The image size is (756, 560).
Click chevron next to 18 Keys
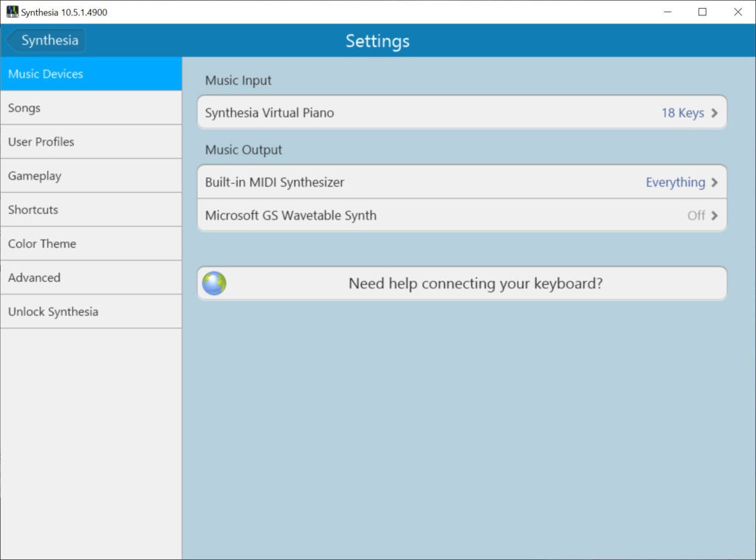715,113
